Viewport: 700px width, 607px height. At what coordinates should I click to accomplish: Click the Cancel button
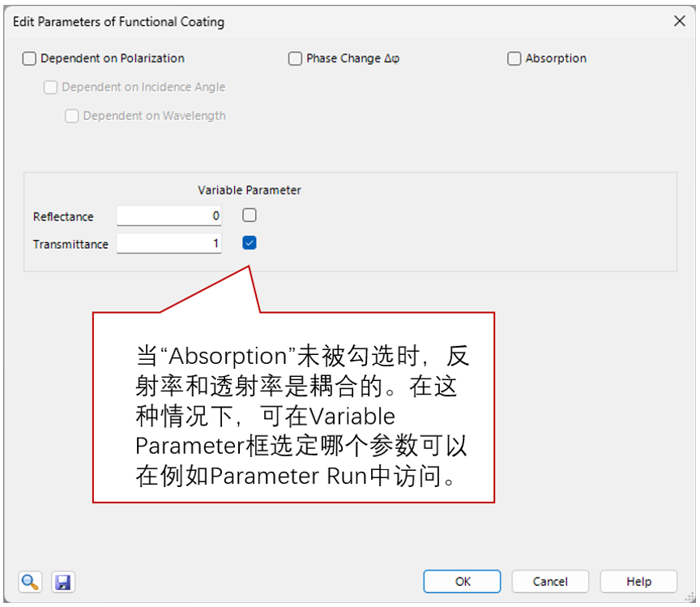coord(550,582)
